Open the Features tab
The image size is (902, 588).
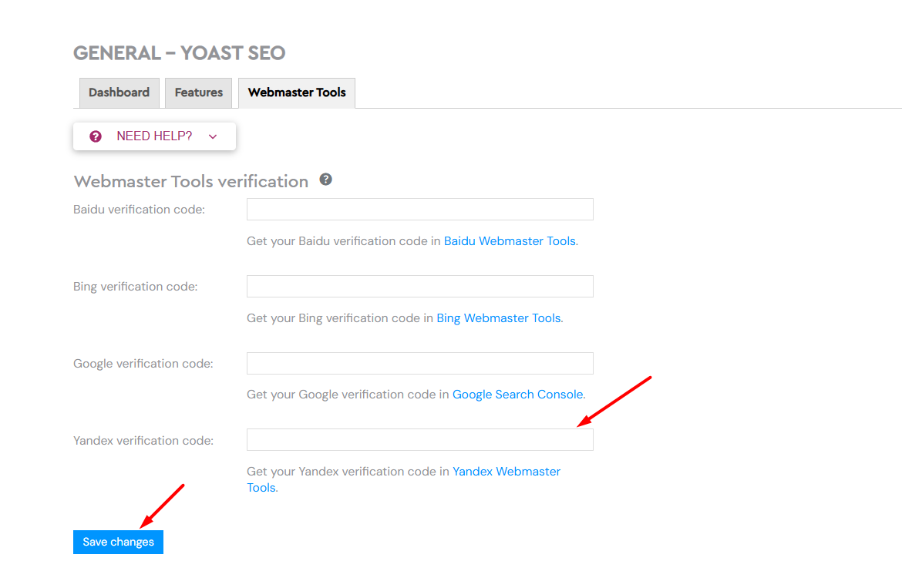point(198,92)
